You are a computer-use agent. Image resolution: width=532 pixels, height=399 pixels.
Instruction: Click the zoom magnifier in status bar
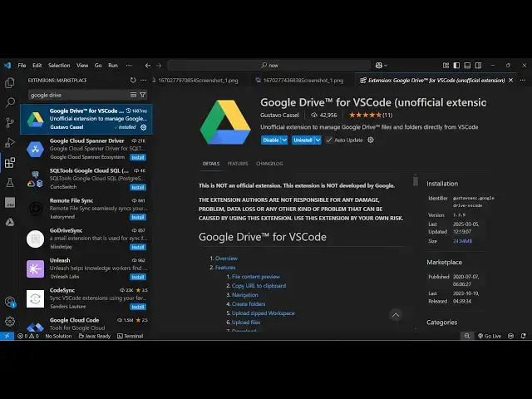tap(467, 336)
